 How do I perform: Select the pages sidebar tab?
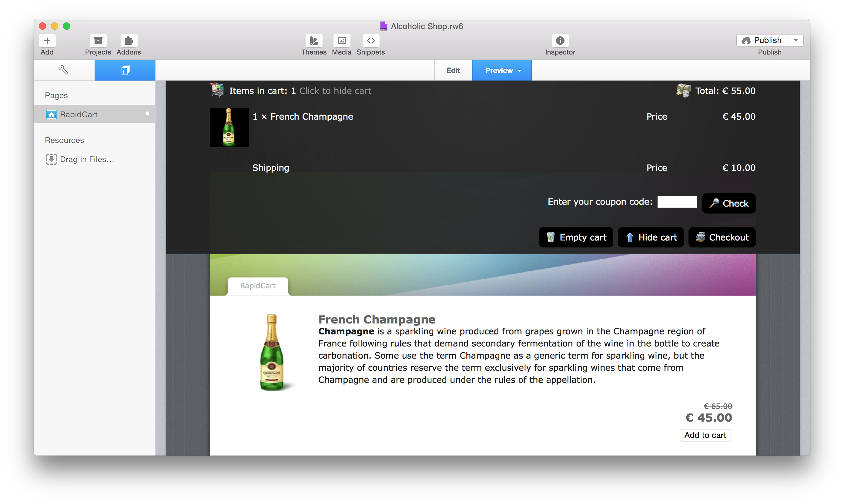(125, 70)
